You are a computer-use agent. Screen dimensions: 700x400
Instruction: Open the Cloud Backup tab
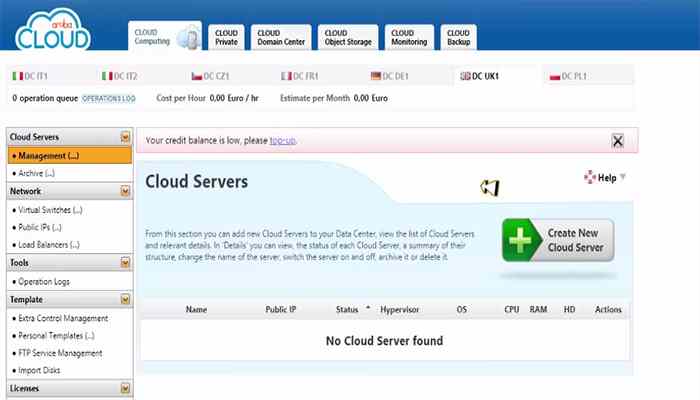click(x=458, y=38)
